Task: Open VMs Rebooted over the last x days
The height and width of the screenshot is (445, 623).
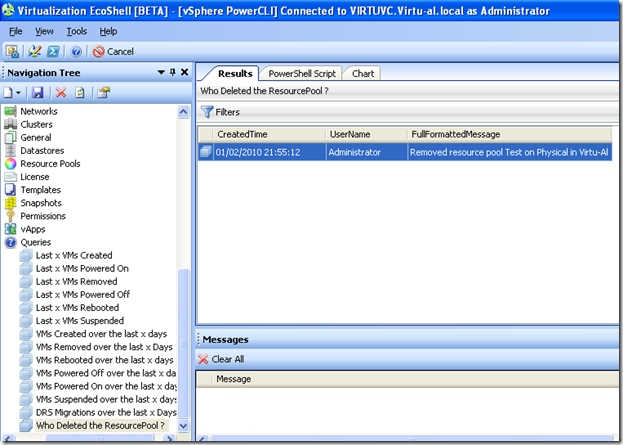Action: tap(105, 360)
